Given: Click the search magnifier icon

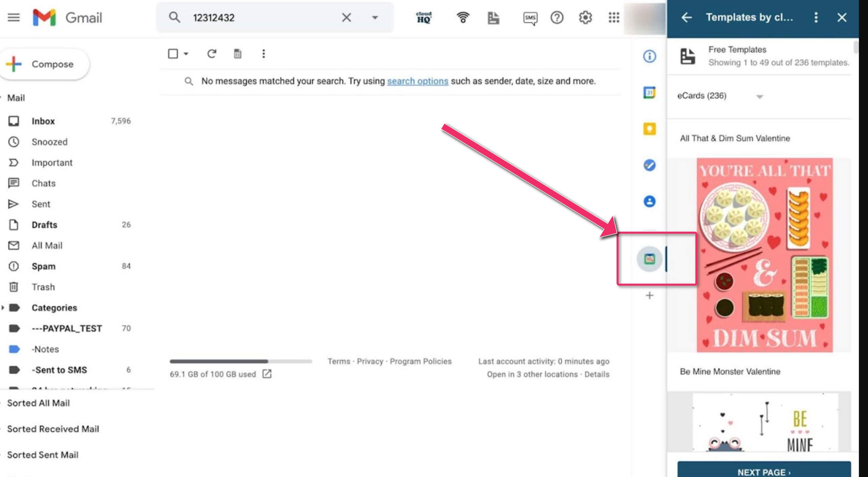Looking at the screenshot, I should pyautogui.click(x=174, y=17).
